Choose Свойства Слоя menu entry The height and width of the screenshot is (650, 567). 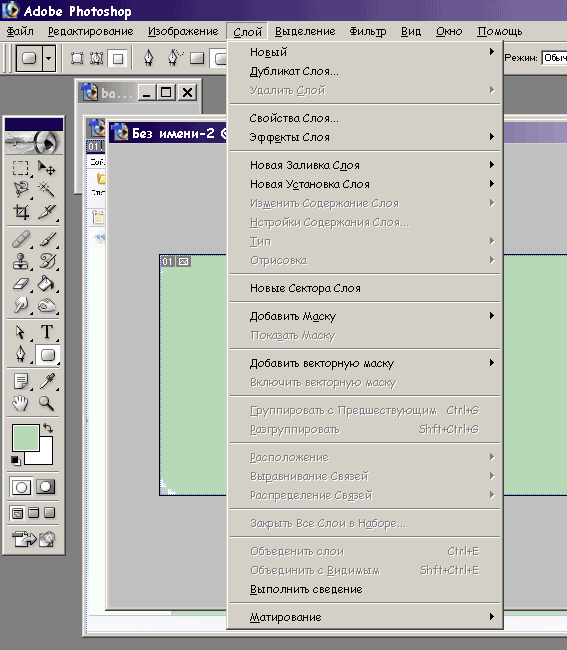coord(365,118)
